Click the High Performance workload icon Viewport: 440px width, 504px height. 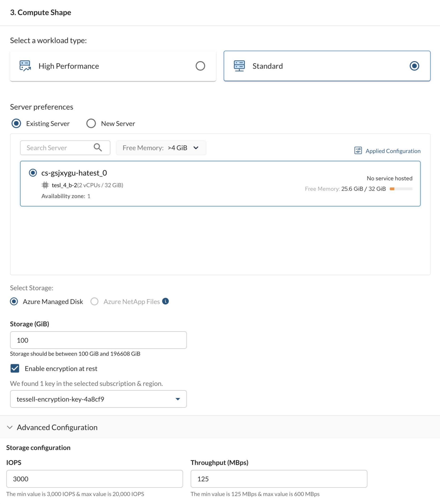[x=25, y=66]
